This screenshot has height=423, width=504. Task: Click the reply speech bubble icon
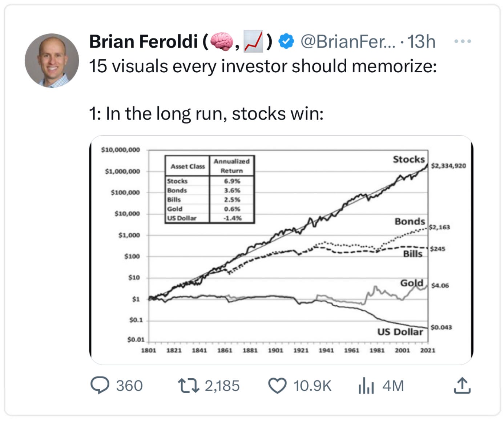click(x=100, y=386)
